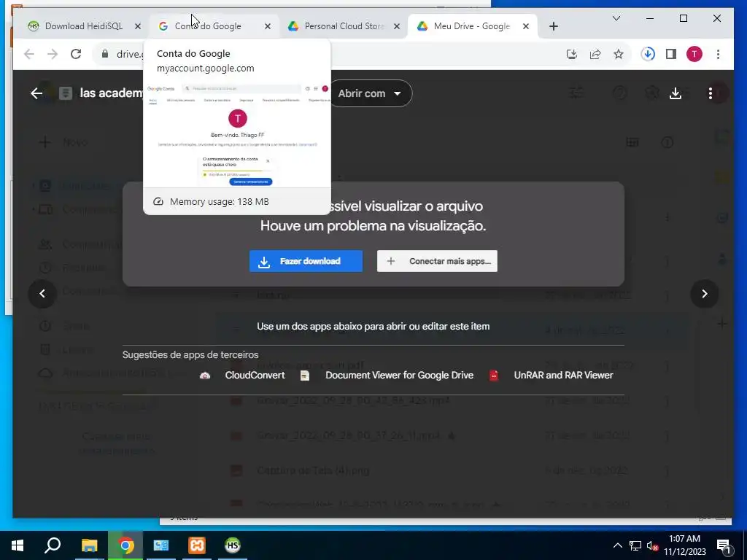
Task: Bookmark this page with the star
Action: click(619, 54)
